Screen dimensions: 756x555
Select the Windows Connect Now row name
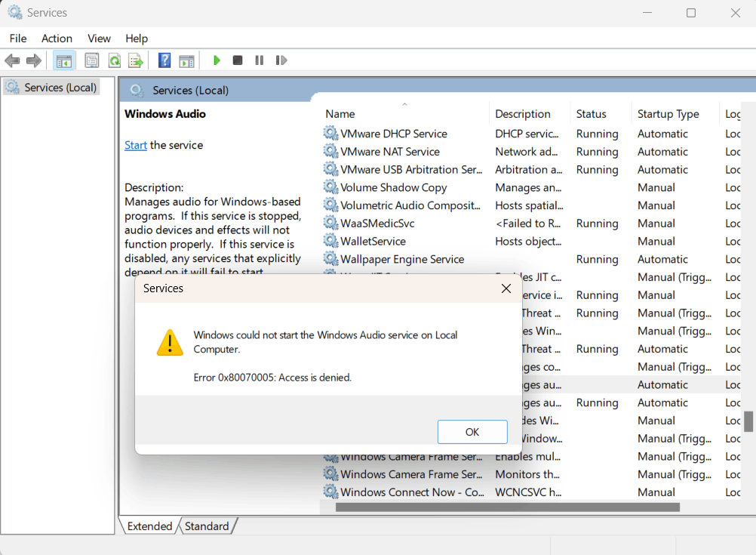pos(412,492)
